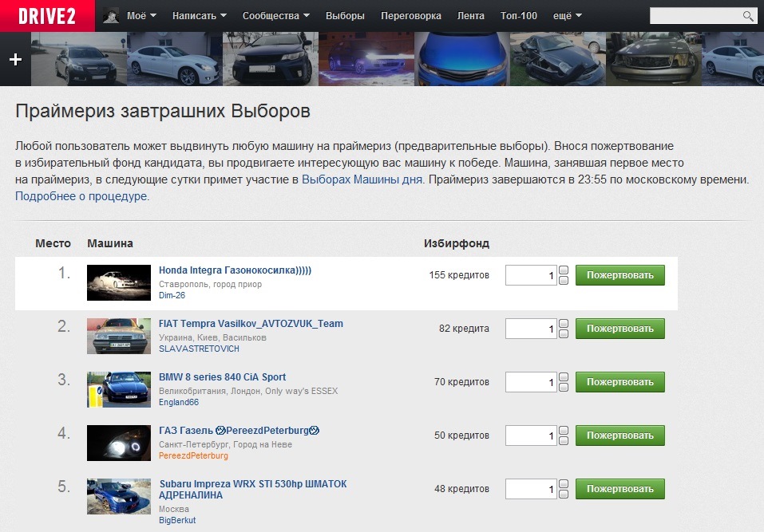Edit the credit amount for Subaru Impreza
The height and width of the screenshot is (532, 764).
tap(531, 489)
